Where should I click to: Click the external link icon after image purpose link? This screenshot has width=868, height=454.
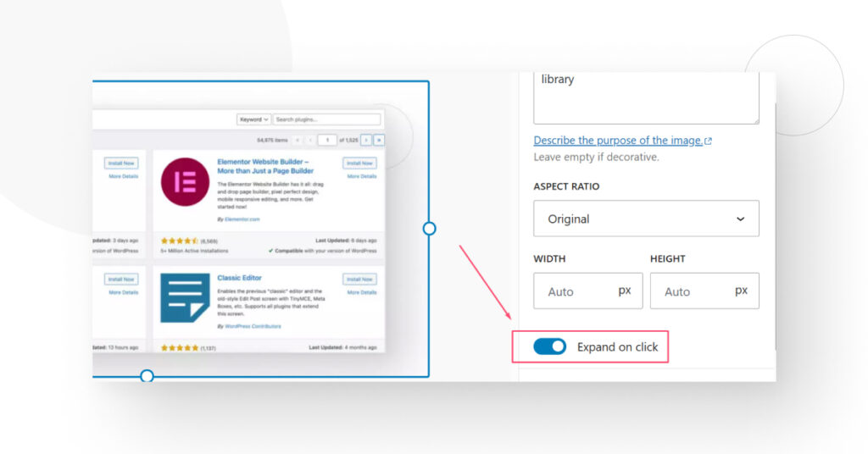coord(708,141)
